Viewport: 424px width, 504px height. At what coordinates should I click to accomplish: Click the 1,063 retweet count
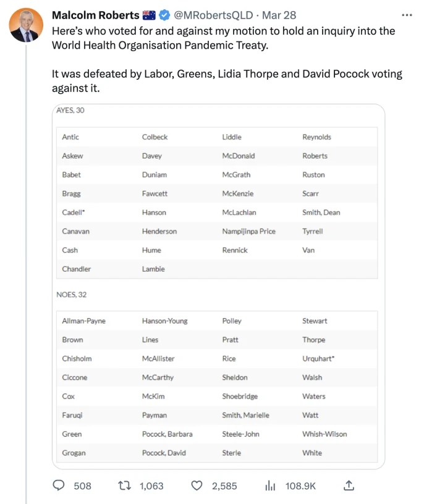(151, 486)
